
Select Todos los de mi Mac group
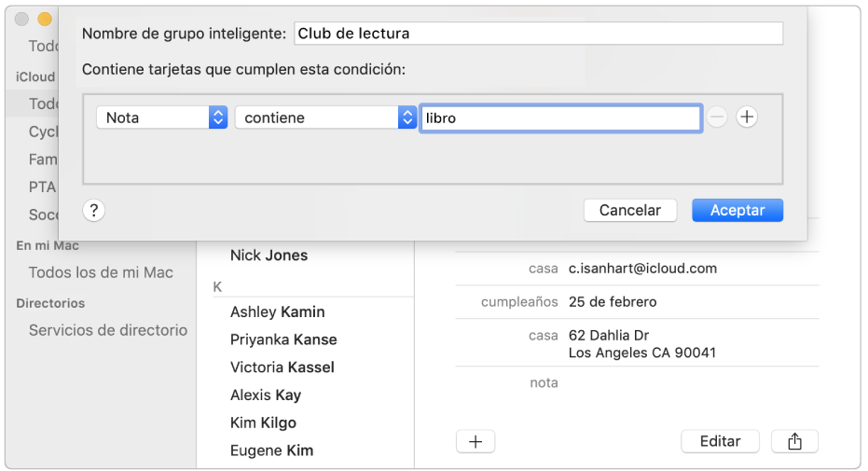[101, 272]
